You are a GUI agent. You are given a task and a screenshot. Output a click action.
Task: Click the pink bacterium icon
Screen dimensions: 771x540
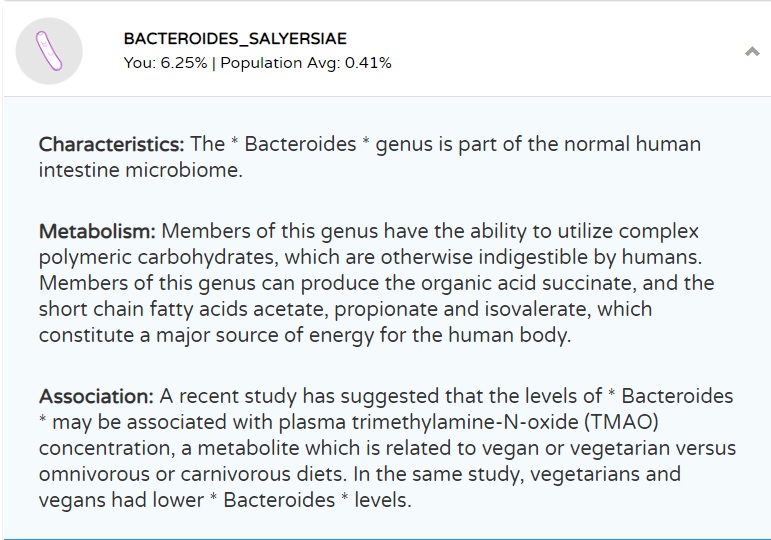(48, 50)
